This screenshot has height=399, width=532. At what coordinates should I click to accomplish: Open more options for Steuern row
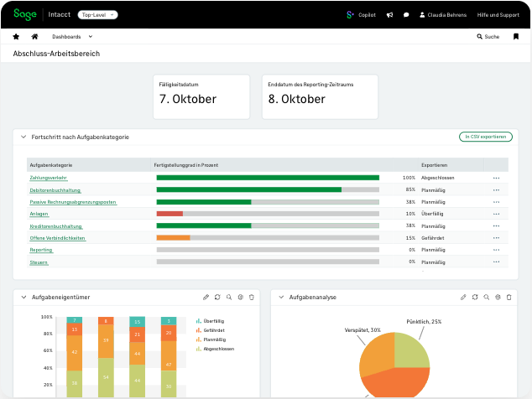pyautogui.click(x=497, y=262)
